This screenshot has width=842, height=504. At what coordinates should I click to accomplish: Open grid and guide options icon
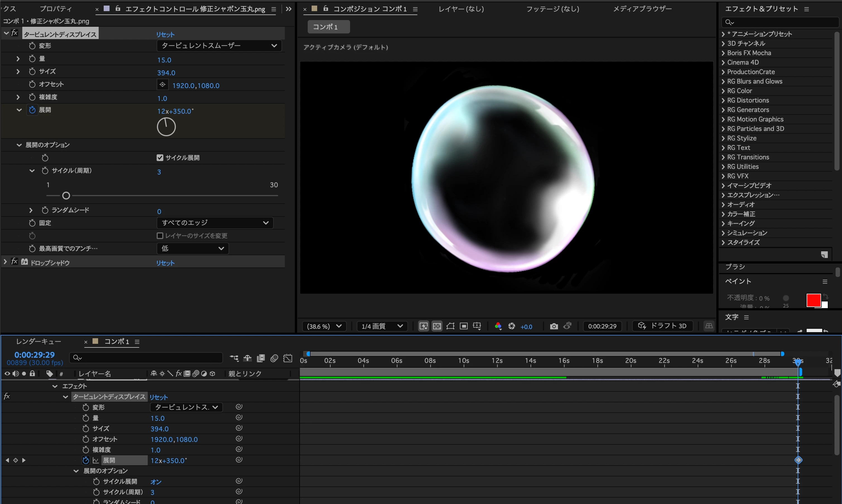click(x=477, y=326)
